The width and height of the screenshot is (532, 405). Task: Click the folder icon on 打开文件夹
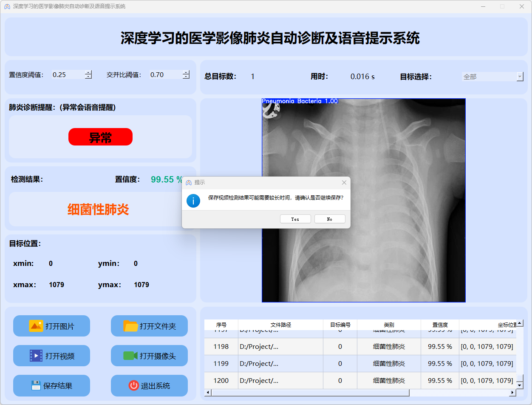point(130,326)
